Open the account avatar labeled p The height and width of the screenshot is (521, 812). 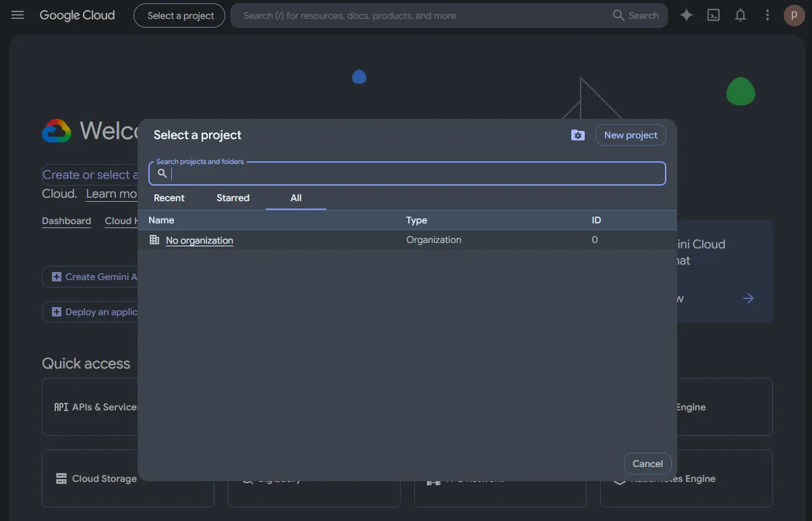[x=794, y=15]
